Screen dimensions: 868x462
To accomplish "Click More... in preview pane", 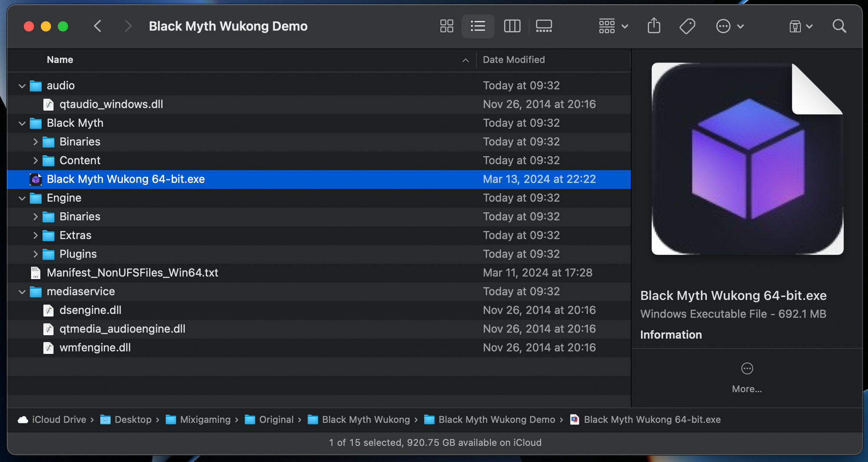I will pyautogui.click(x=746, y=378).
